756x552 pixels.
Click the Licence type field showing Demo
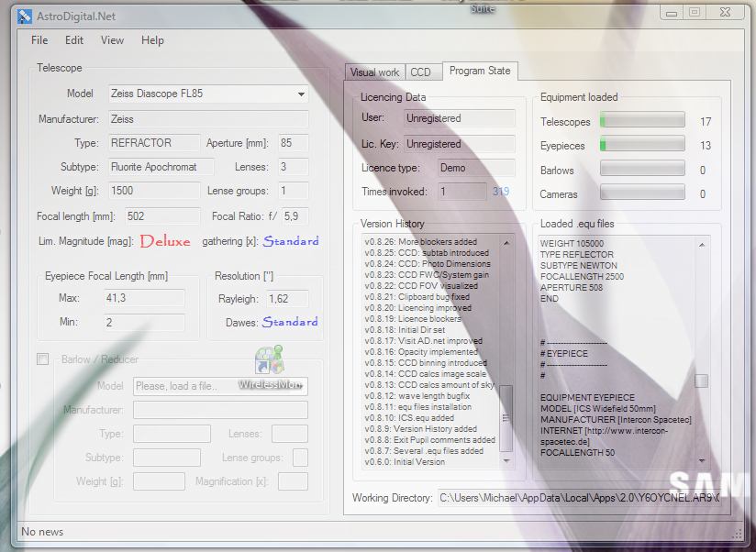point(476,168)
